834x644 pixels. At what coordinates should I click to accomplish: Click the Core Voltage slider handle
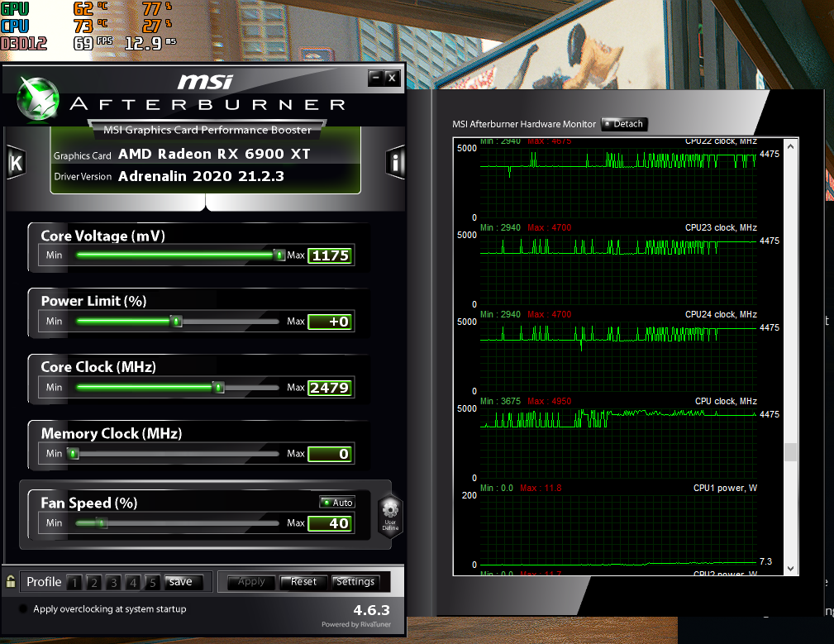coord(279,255)
